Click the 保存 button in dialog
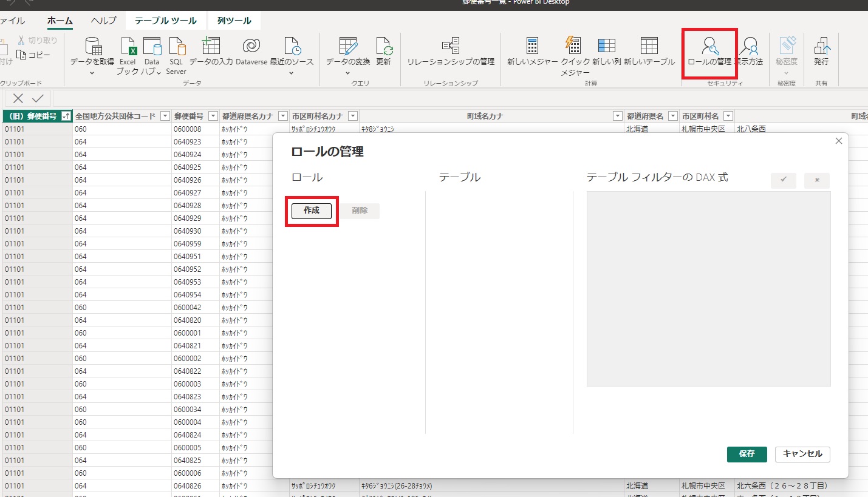 747,454
